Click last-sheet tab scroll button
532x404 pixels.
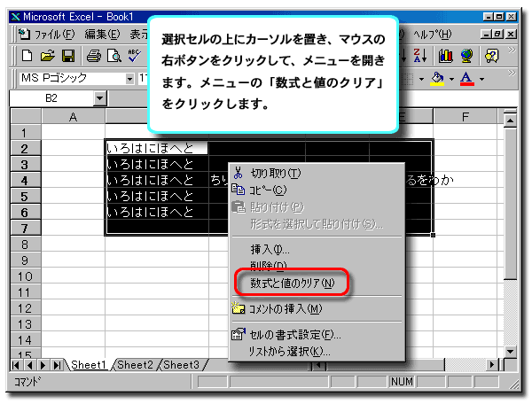(57, 365)
